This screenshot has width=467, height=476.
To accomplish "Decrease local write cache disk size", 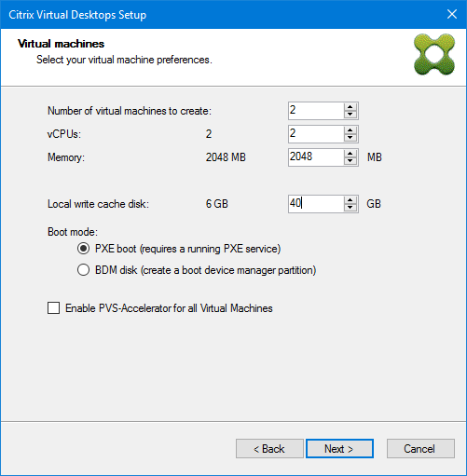I will click(350, 208).
